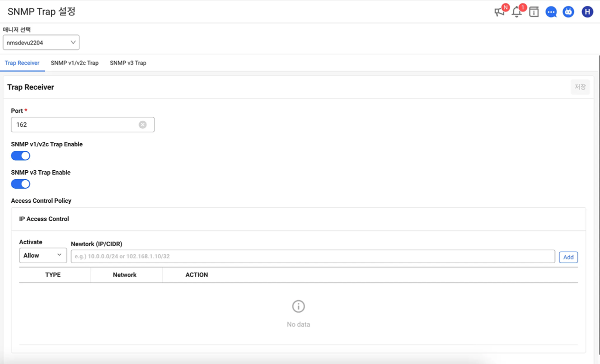Toggle SNMP v1/v2c Trap Enable switch
Viewport: 600px width, 364px height.
coord(20,156)
